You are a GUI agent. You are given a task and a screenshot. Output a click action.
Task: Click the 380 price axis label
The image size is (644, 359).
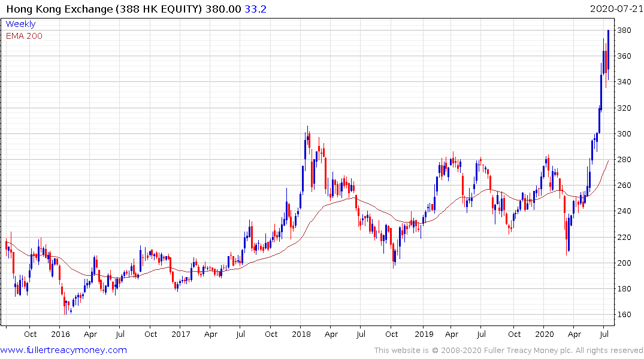tap(624, 31)
